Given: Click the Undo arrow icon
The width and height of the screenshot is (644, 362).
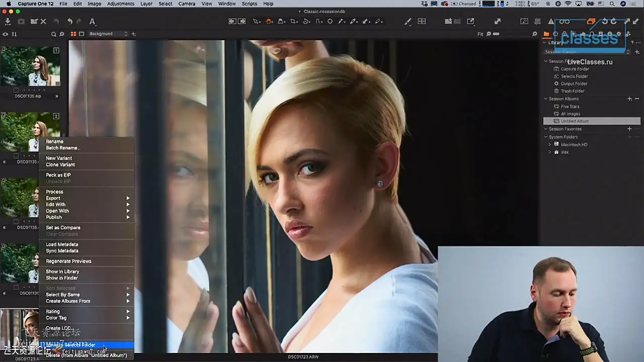Looking at the screenshot, I should pyautogui.click(x=70, y=22).
